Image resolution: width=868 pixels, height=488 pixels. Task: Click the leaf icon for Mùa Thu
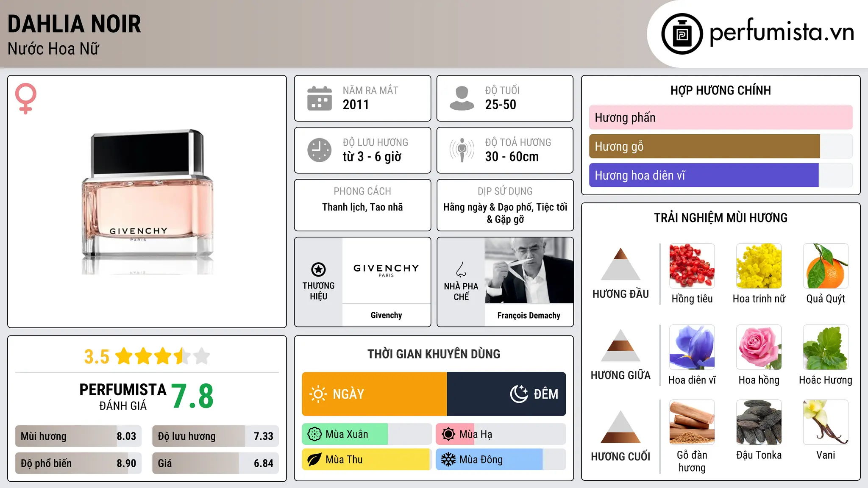[314, 460]
